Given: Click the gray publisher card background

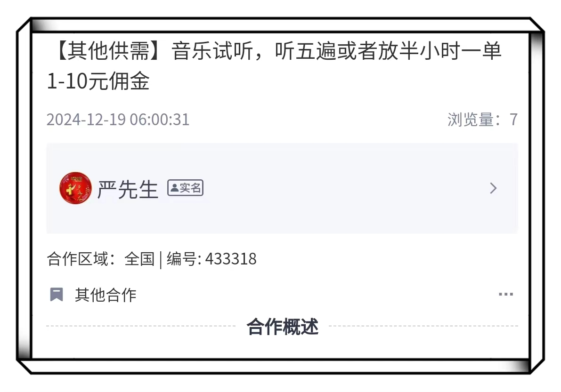Looking at the screenshot, I should pyautogui.click(x=282, y=188).
